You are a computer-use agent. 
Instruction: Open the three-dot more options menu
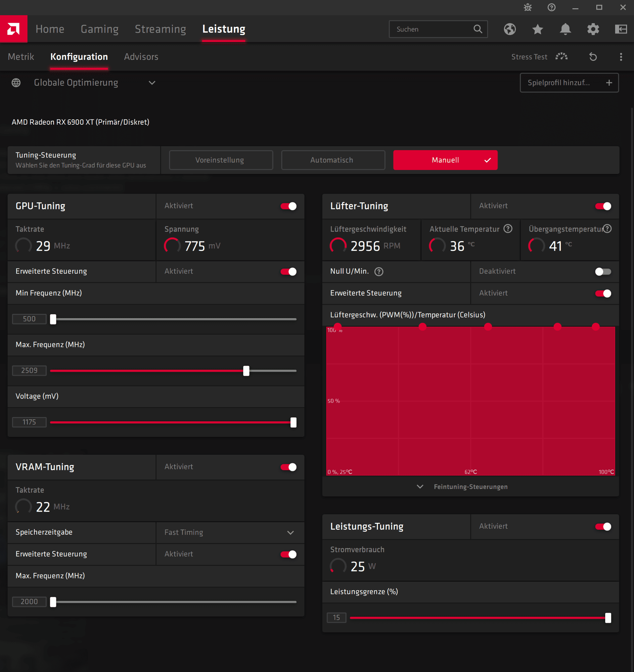pyautogui.click(x=621, y=57)
